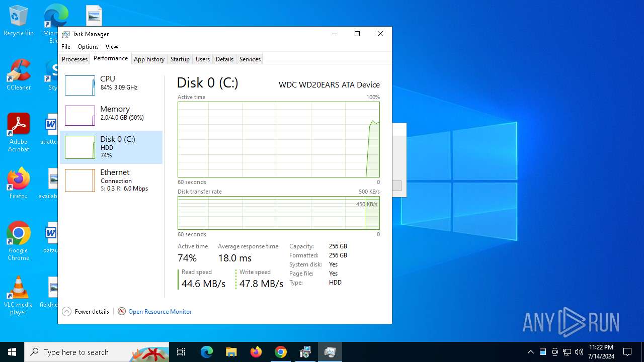Launch Firefox from the taskbar
Screen dimensions: 644x362
click(256, 352)
